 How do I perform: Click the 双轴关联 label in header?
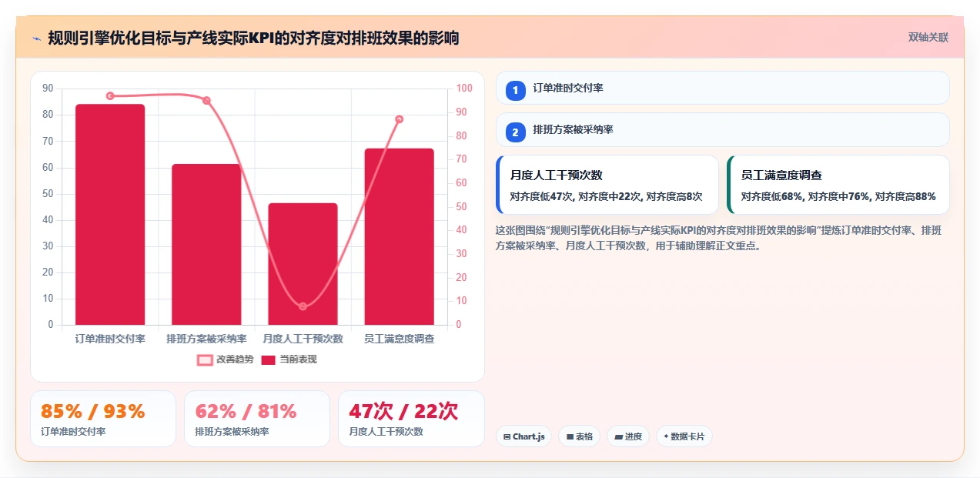(928, 37)
